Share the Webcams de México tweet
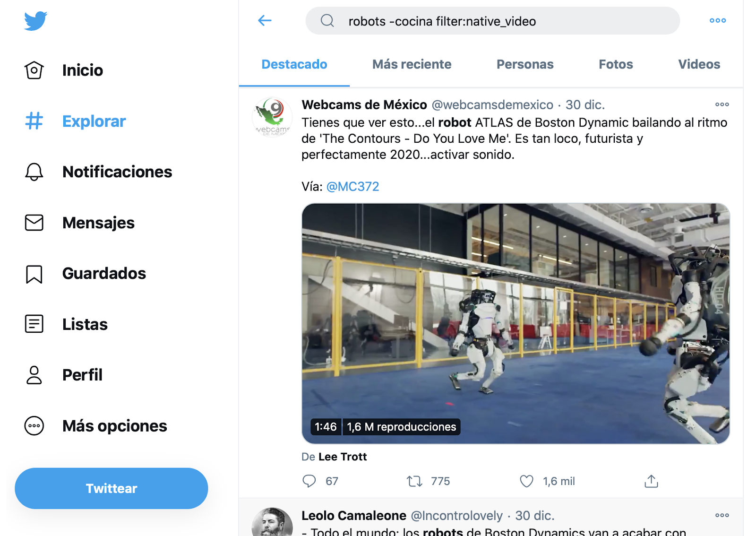756x536 pixels. (x=651, y=481)
